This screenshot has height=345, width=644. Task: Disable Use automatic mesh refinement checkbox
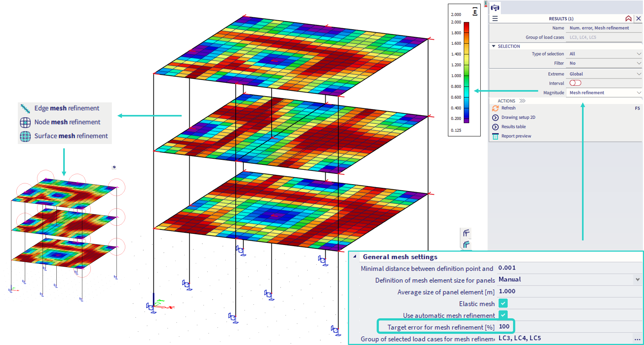click(x=503, y=315)
